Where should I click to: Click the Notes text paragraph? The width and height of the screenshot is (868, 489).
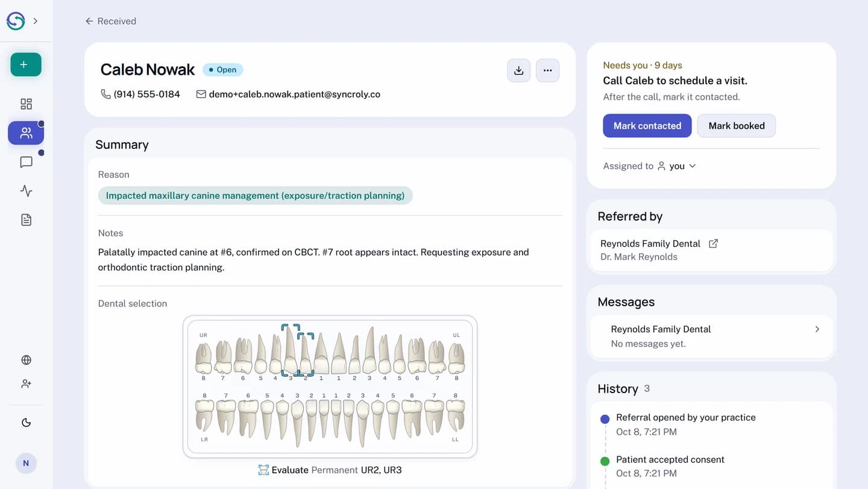pos(313,260)
